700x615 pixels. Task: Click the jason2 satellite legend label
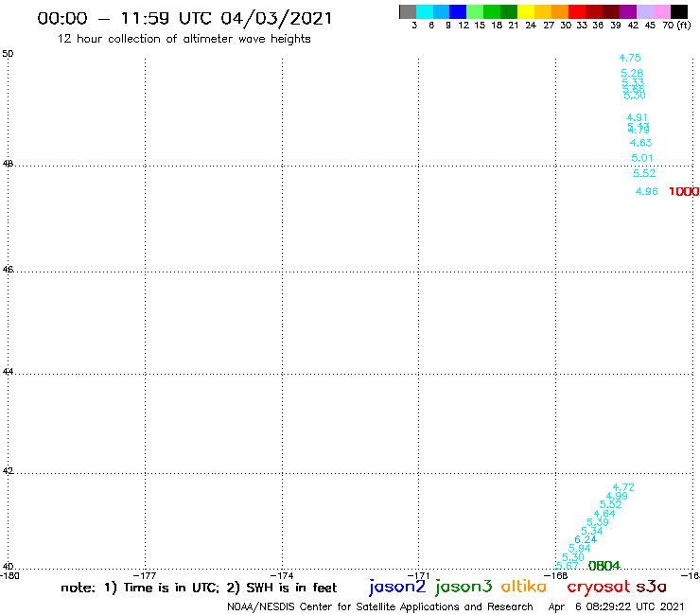(x=397, y=587)
